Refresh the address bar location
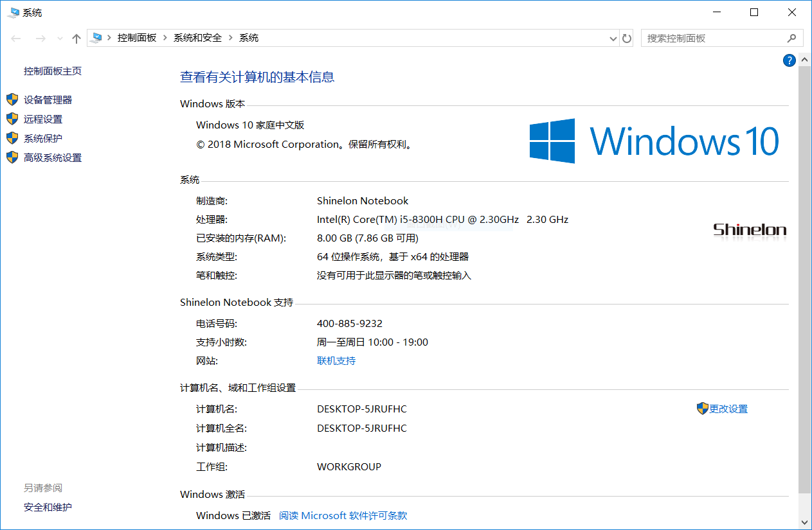 point(627,39)
